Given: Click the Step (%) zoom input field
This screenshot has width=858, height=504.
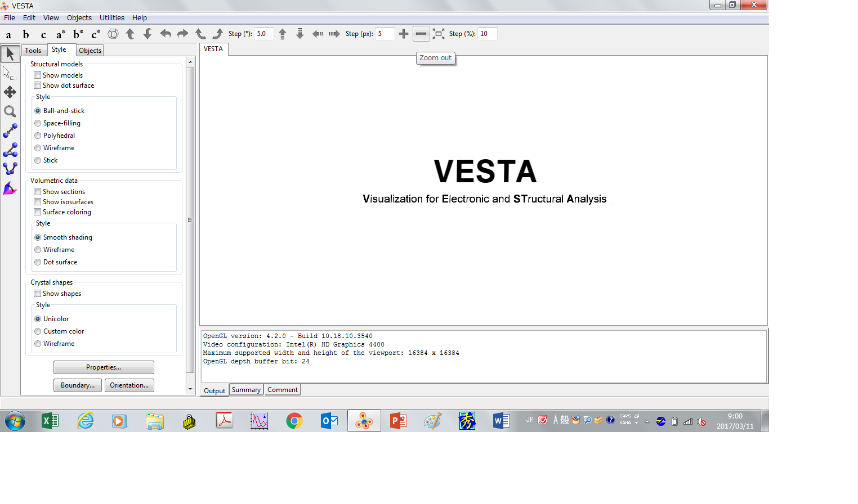Looking at the screenshot, I should pos(488,34).
